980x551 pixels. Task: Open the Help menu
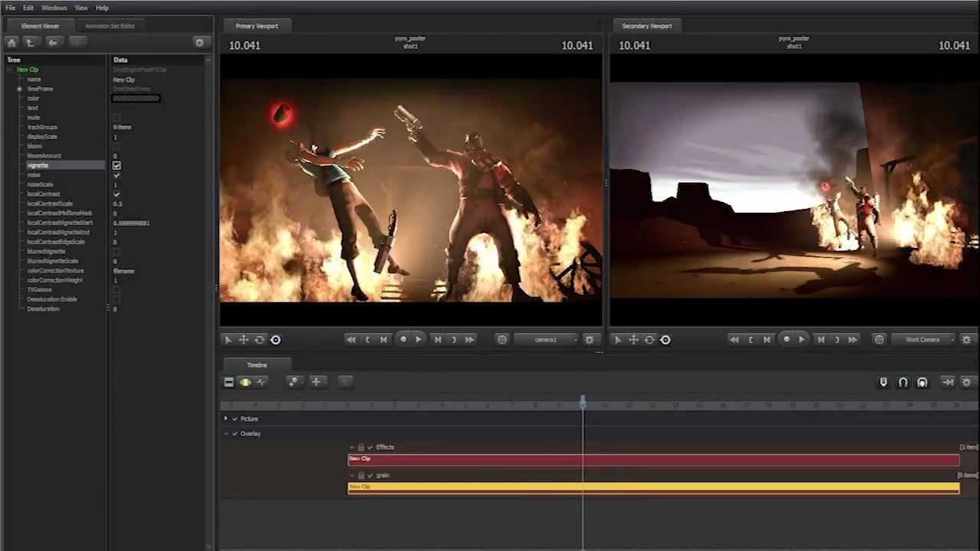pyautogui.click(x=102, y=8)
